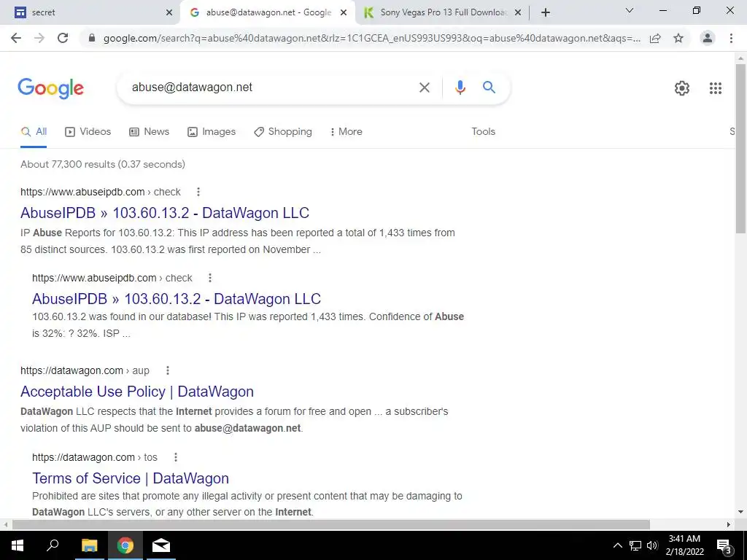This screenshot has width=747, height=560.
Task: Open the Windows Start menu
Action: tap(18, 545)
